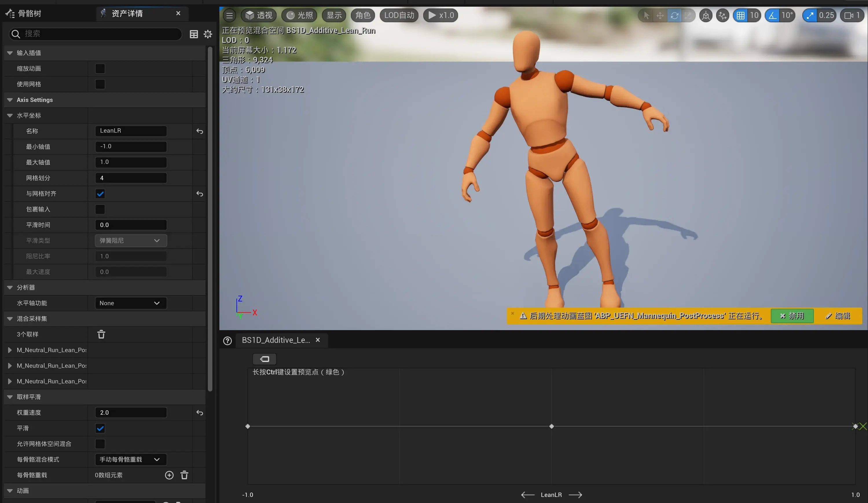This screenshot has height=503, width=868.
Task: Toggle the 缩放动画 checkbox
Action: pos(100,68)
